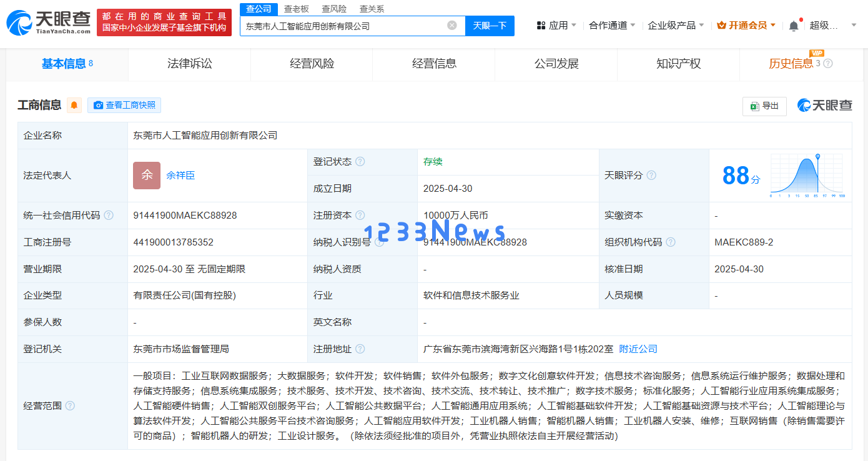868x461 pixels.
Task: Click credit code 91441900MAEKC88928 under 统一社会信用代码
Action: coord(185,216)
